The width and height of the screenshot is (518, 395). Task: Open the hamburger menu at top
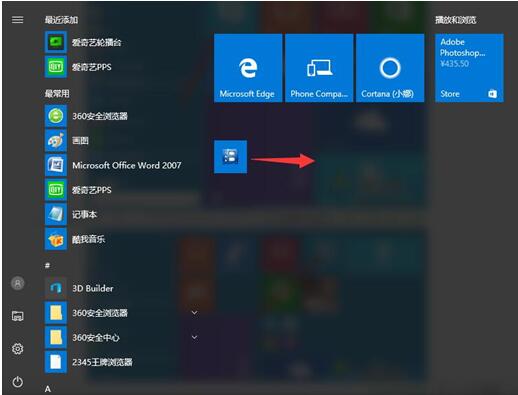click(x=17, y=20)
